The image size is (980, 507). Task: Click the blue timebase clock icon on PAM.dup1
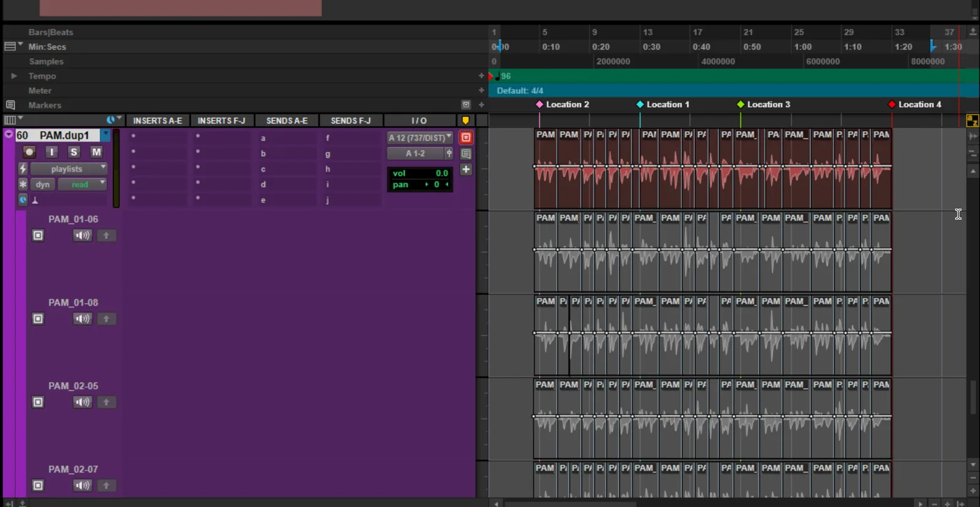pyautogui.click(x=23, y=200)
